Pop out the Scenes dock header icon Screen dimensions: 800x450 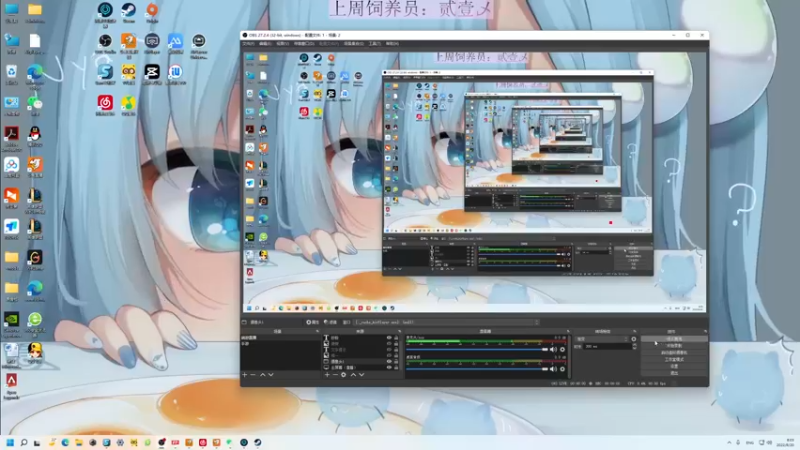click(317, 331)
